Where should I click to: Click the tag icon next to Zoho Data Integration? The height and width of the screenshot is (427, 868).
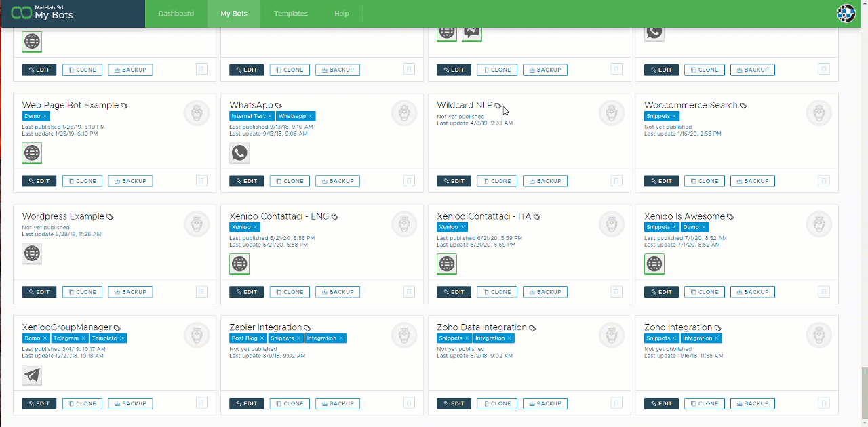(532, 328)
